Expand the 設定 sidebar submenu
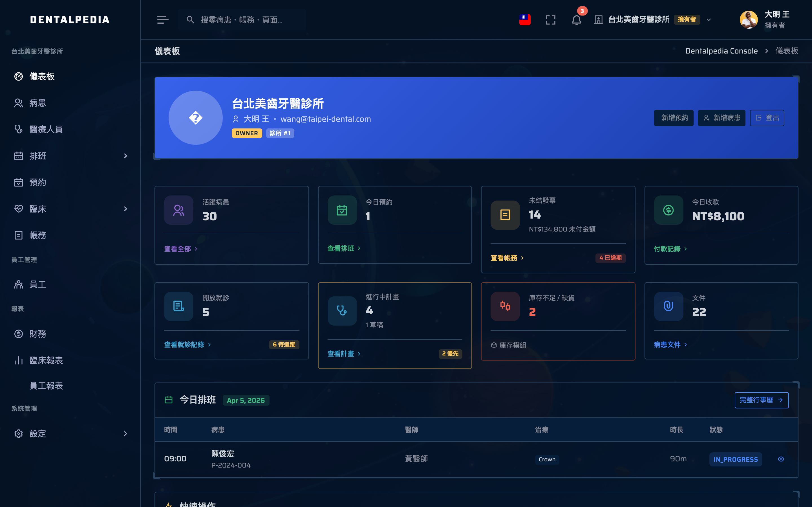Viewport: 812px width, 507px height. [x=125, y=433]
